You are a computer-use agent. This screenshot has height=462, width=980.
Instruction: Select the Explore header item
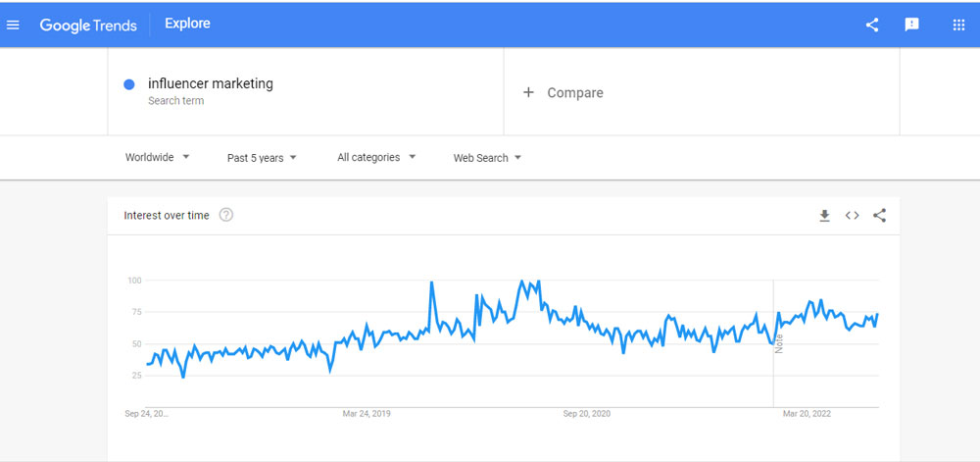187,24
